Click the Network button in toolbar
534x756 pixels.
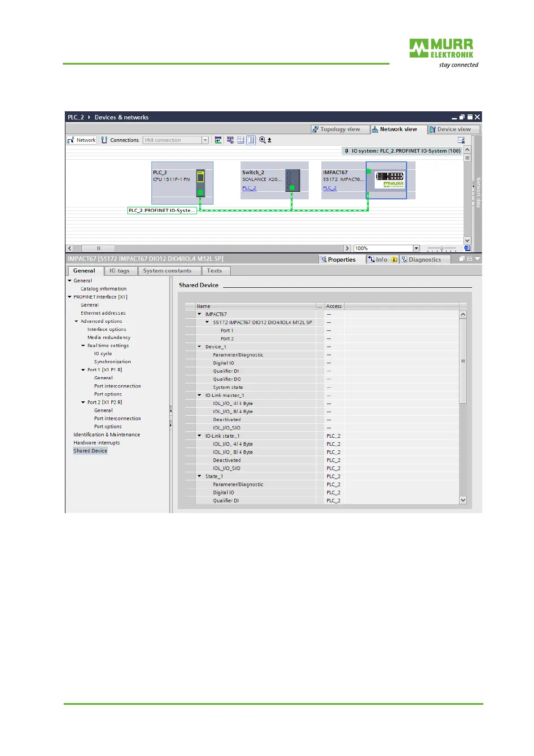pos(82,140)
